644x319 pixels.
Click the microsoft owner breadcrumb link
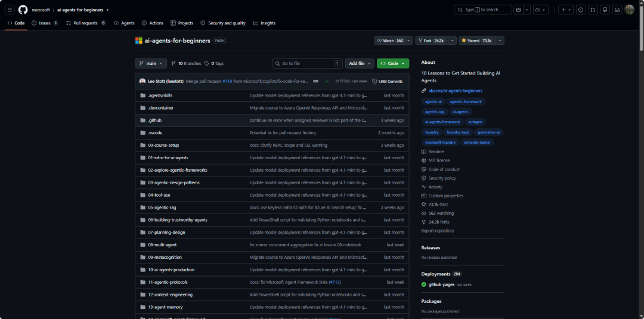41,10
